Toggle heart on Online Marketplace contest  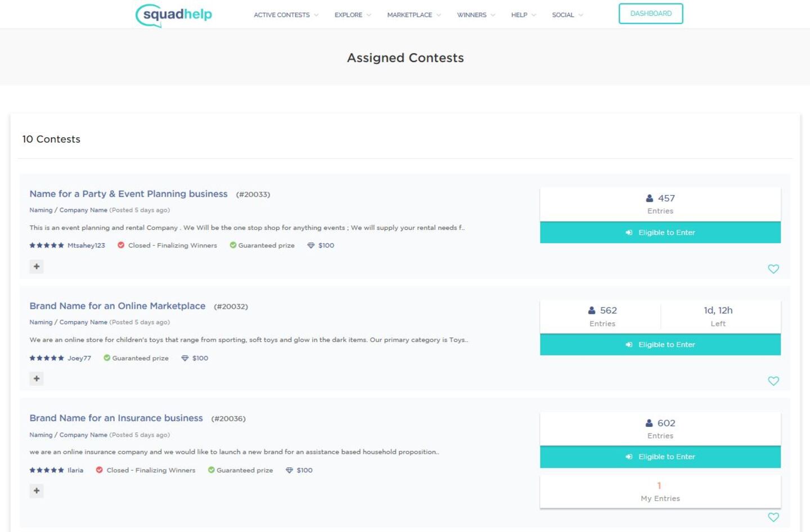(x=773, y=381)
